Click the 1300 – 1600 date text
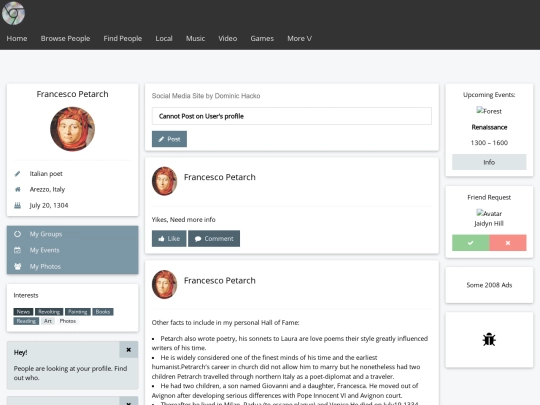Screen dimensions: 540x405 489,143
